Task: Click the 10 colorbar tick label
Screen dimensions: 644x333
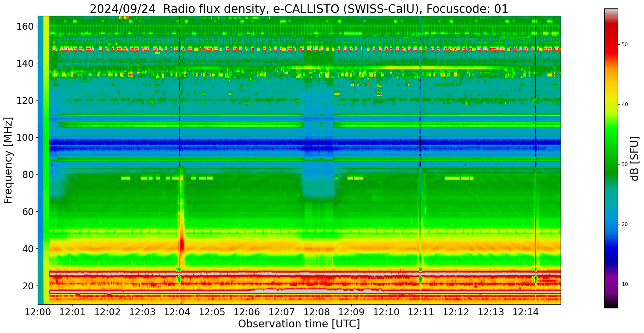Action: coord(625,284)
